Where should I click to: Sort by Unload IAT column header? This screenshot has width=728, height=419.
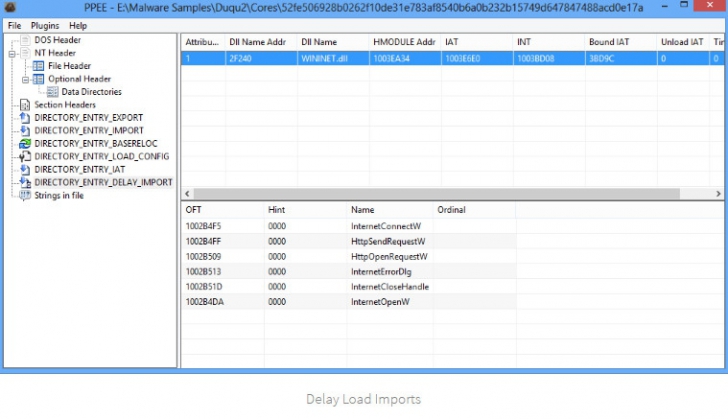click(x=683, y=42)
